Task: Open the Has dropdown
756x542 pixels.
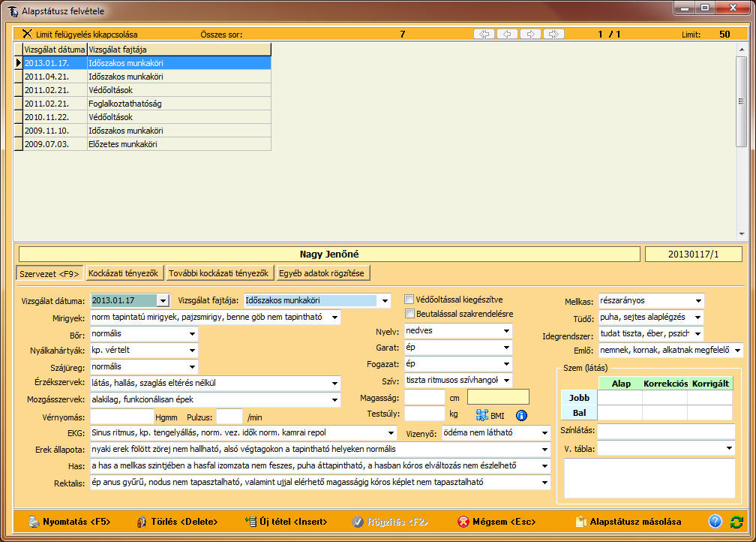Action: coord(544,465)
